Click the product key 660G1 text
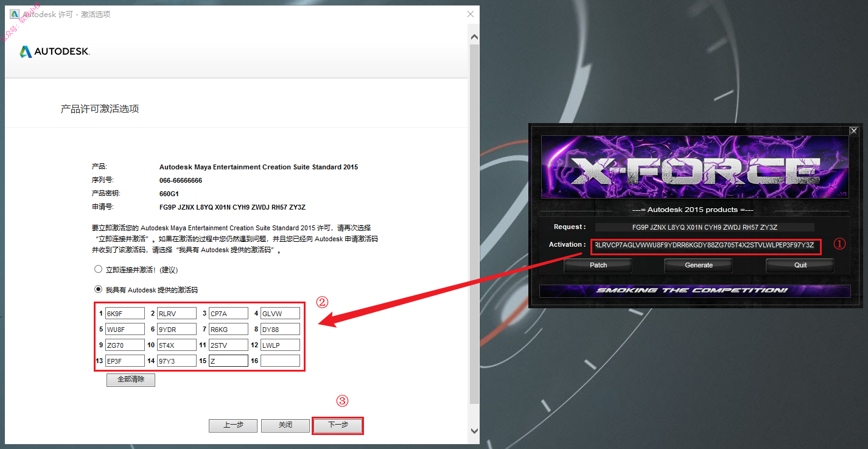 [x=170, y=194]
